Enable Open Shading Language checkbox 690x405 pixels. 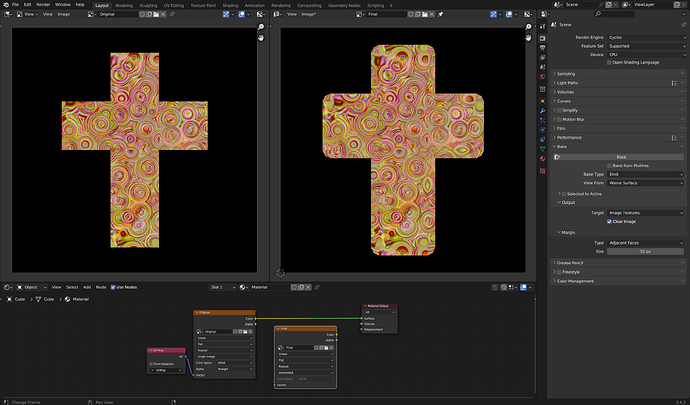click(609, 63)
